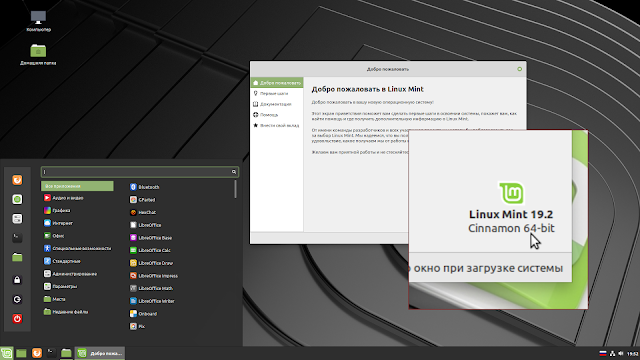Click the applications list scrollbar

point(236,189)
